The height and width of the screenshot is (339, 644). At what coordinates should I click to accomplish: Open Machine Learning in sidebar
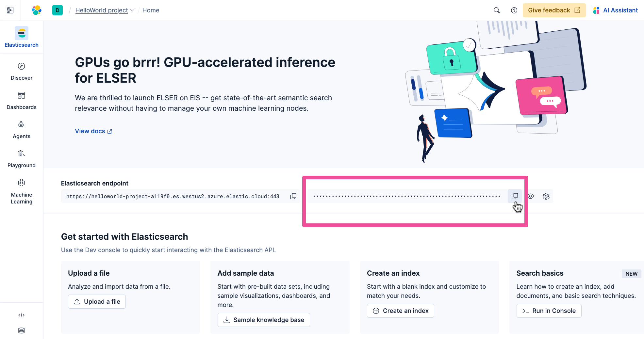point(22,192)
